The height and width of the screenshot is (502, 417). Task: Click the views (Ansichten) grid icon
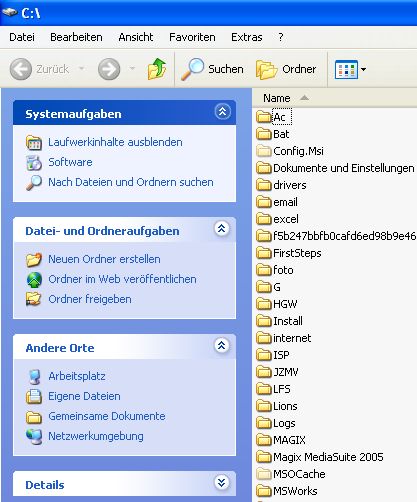pos(346,69)
